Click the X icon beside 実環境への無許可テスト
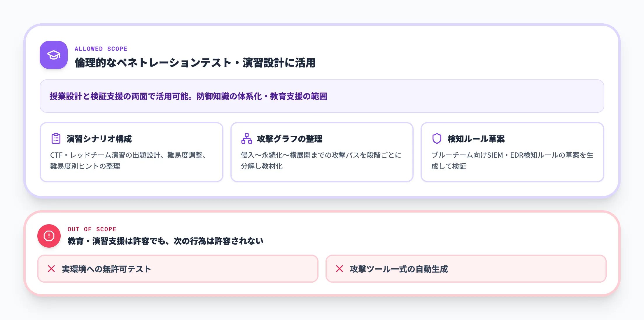 coord(51,269)
